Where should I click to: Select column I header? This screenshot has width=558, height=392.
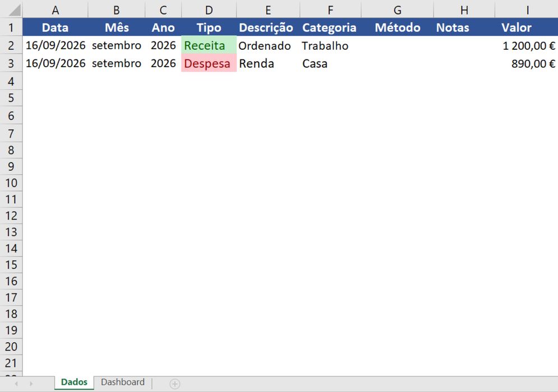click(527, 10)
